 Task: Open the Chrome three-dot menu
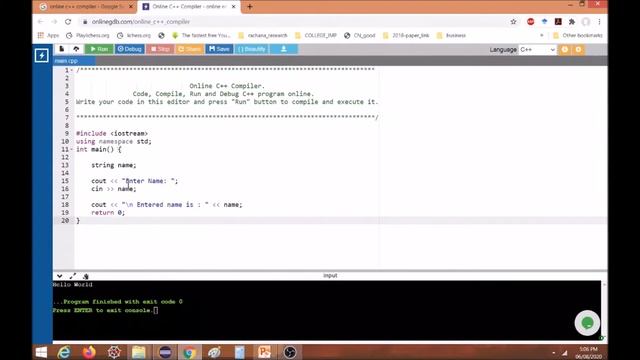599,22
